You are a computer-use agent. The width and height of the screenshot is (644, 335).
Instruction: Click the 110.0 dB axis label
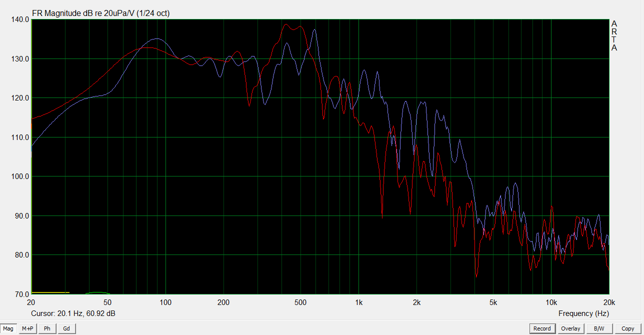click(x=19, y=137)
